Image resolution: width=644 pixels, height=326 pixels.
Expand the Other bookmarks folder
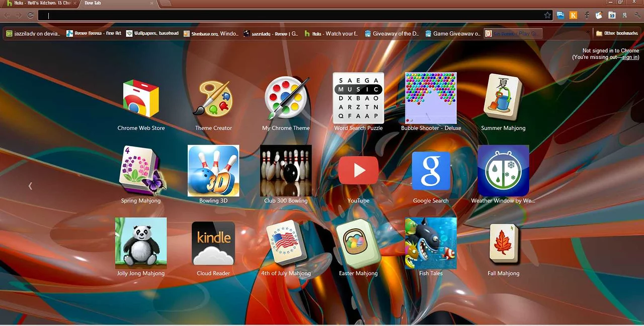click(616, 33)
